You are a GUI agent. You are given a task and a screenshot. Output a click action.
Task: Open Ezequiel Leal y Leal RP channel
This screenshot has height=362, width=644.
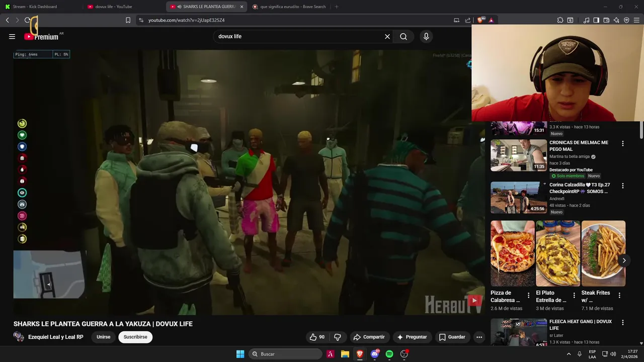click(x=56, y=337)
